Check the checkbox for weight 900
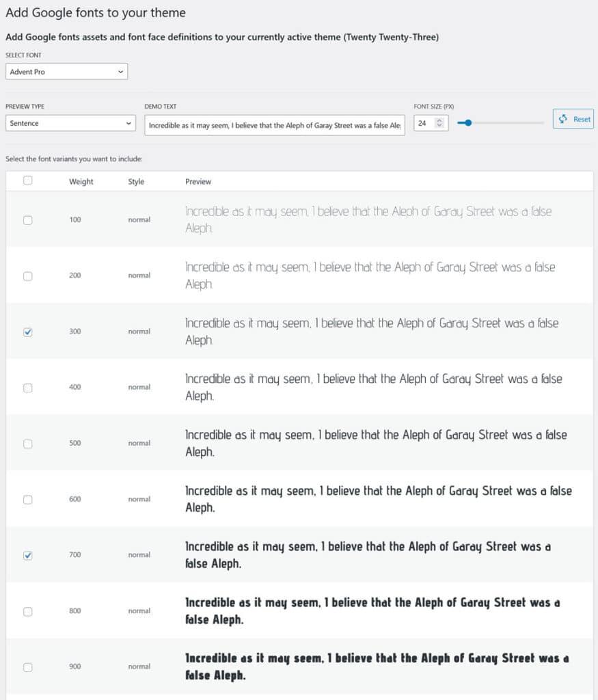Image resolution: width=598 pixels, height=700 pixels. pos(27,667)
